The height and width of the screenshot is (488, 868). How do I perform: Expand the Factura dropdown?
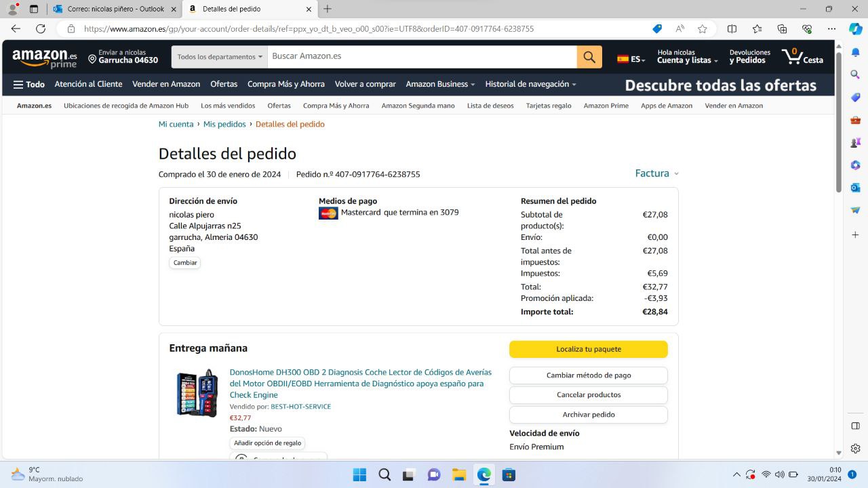656,174
